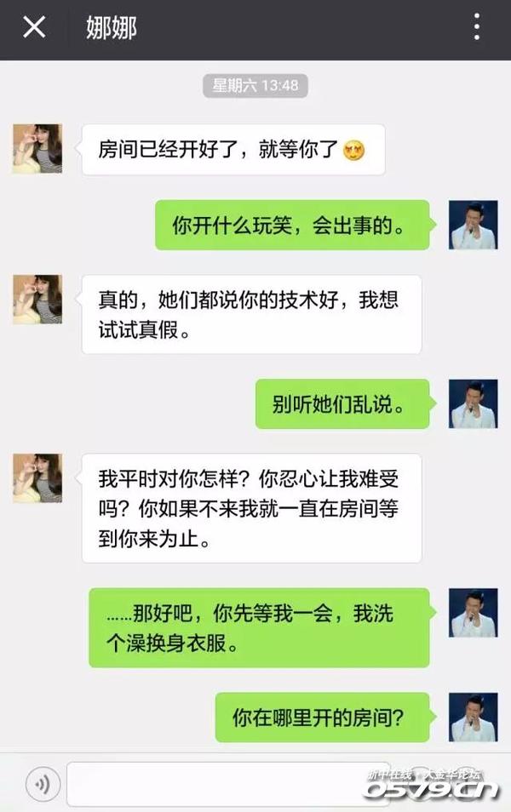Tap the voice input icon beside text field
Screen dimensions: 511x812
pos(43,784)
